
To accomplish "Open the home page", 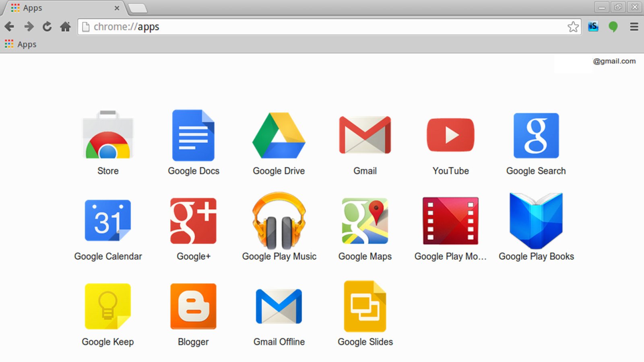I will click(x=65, y=27).
